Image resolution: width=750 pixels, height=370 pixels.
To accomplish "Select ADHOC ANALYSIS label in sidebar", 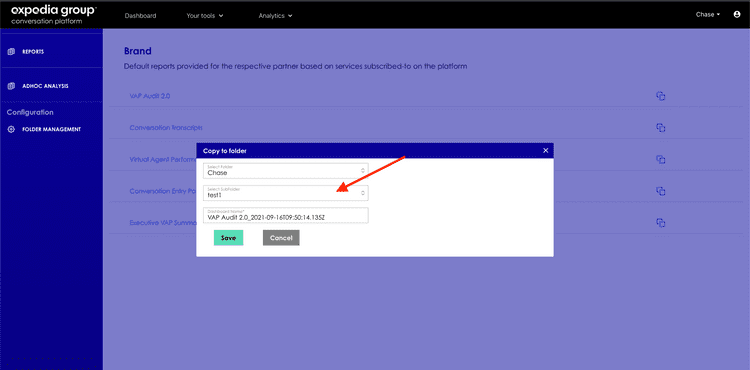I will (45, 86).
